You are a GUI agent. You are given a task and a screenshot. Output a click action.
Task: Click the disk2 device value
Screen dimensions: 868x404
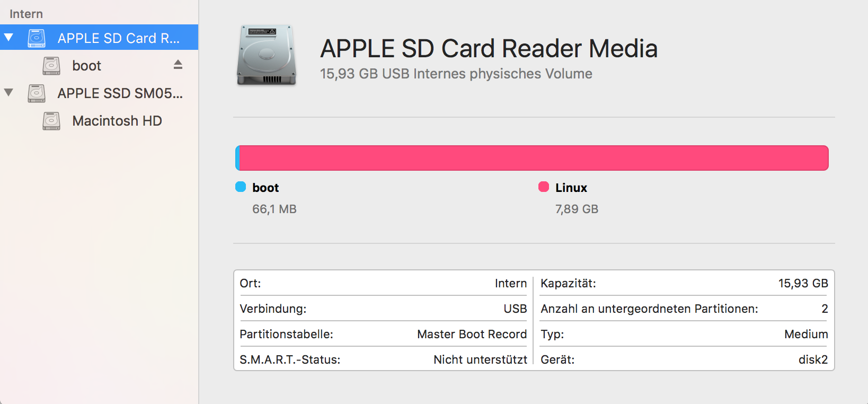tap(813, 359)
